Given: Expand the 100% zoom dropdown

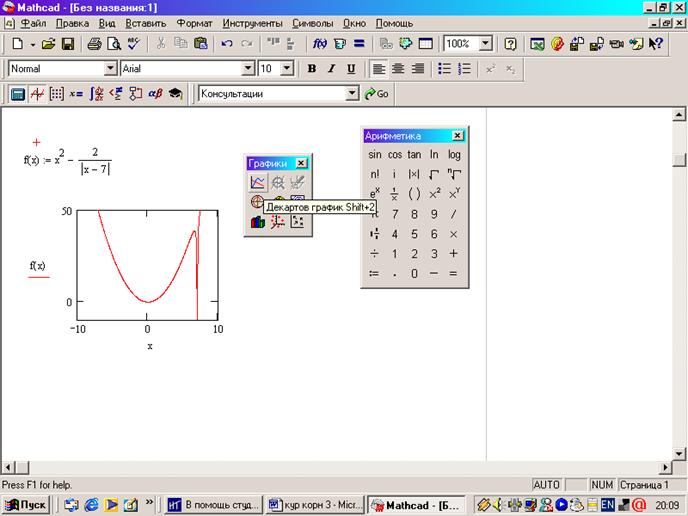Looking at the screenshot, I should point(486,44).
